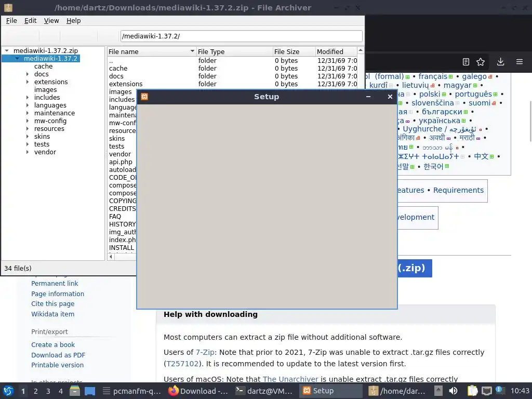Switch to /home/dar... archiver taskbar entry
The image size is (532, 399).
[x=397, y=391]
